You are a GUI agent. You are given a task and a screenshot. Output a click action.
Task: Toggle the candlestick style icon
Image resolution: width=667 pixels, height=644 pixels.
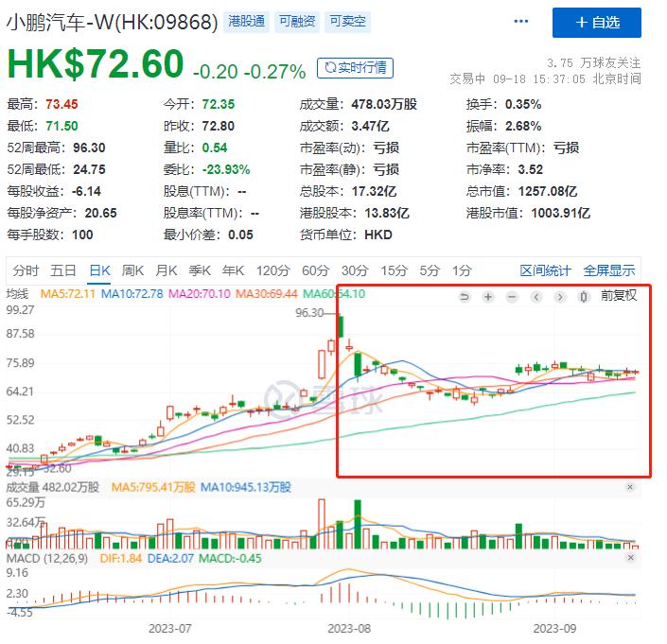click(x=584, y=297)
